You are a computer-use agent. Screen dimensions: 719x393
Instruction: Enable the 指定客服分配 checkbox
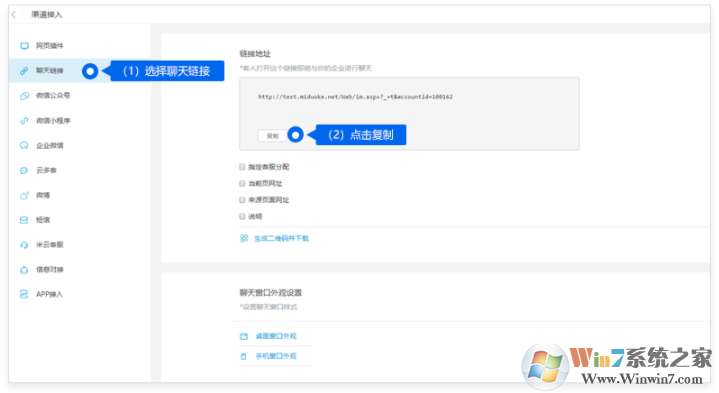242,167
